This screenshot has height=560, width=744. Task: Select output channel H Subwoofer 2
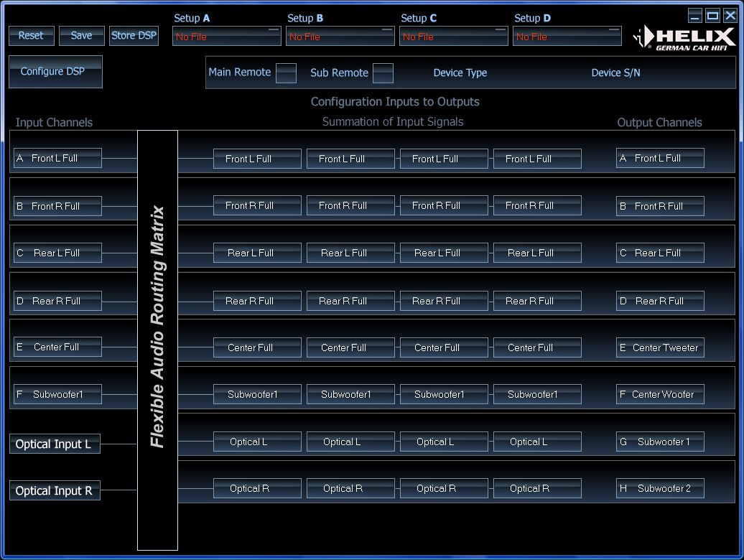[660, 489]
